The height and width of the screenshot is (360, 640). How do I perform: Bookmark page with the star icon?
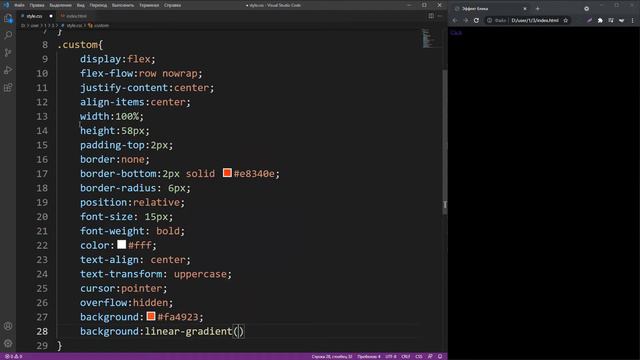click(x=566, y=20)
